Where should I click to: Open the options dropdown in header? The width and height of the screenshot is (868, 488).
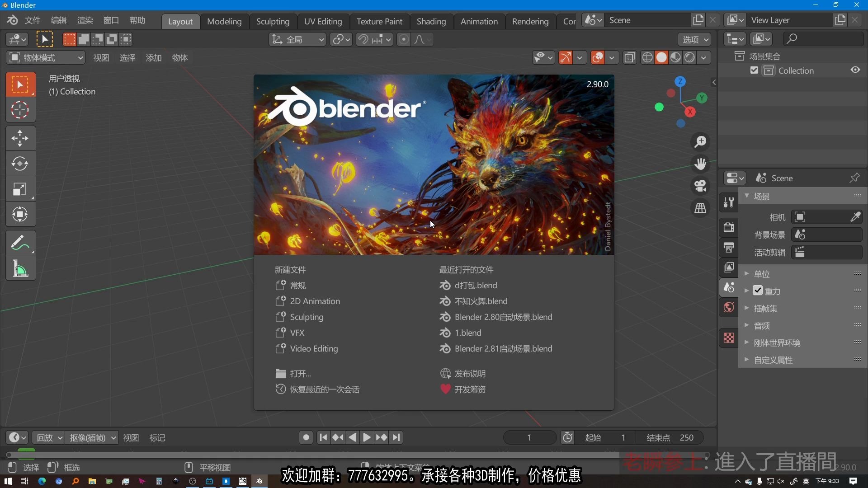[695, 39]
